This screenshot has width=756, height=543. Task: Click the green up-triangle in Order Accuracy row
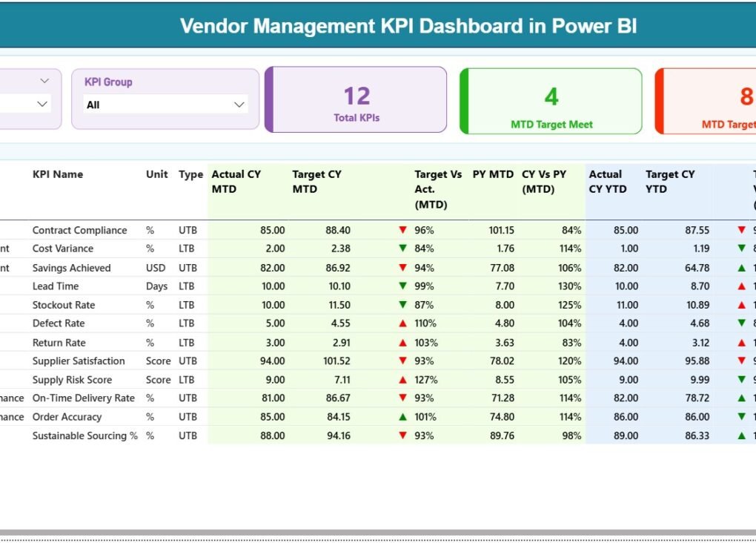point(402,417)
